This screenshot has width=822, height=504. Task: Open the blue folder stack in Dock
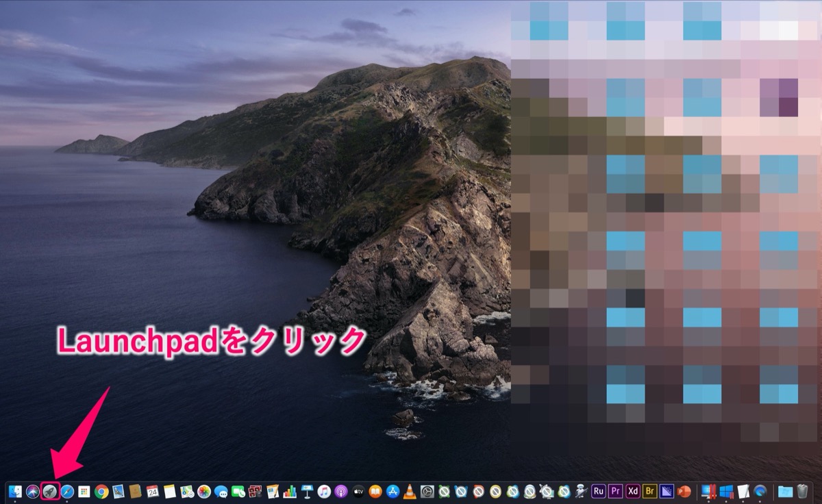tap(785, 491)
